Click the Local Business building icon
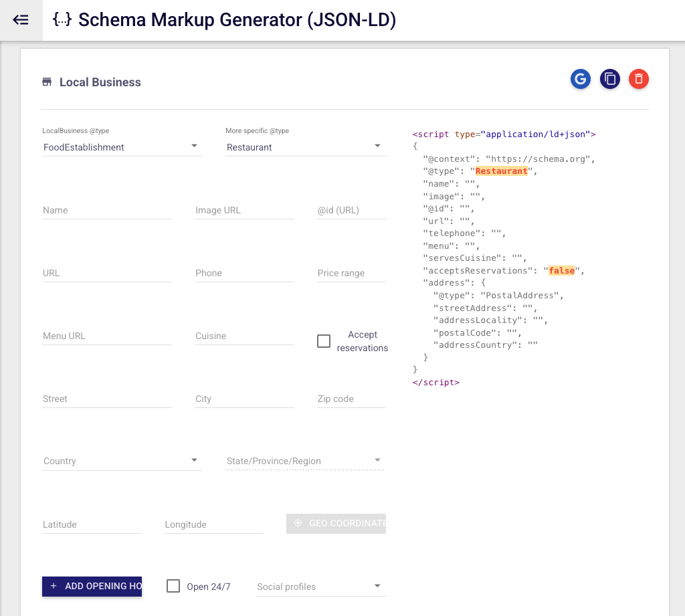Viewport: 685px width, 616px height. [47, 81]
